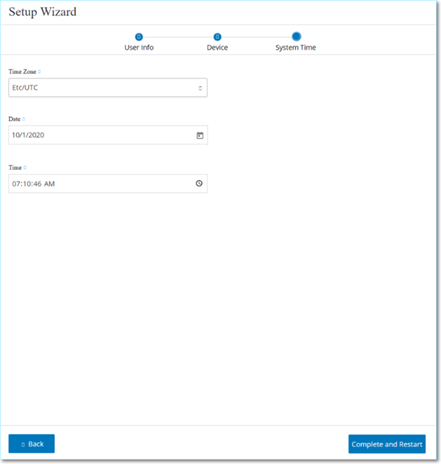Select the Device wizard step label
Viewport: 441px width, 464px height.
point(217,48)
